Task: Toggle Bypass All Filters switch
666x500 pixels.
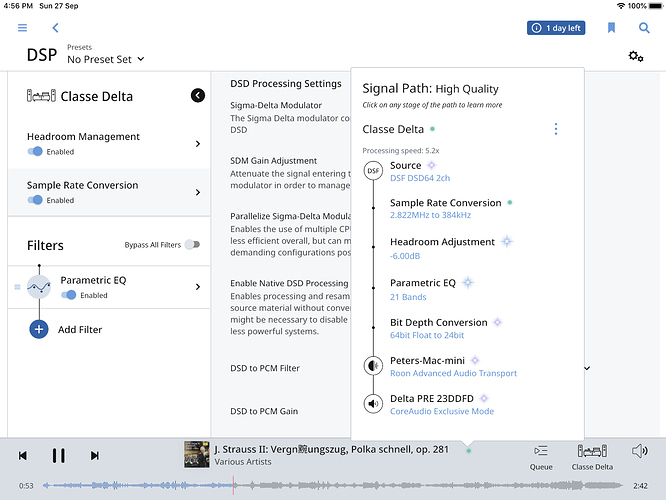Action: (192, 244)
